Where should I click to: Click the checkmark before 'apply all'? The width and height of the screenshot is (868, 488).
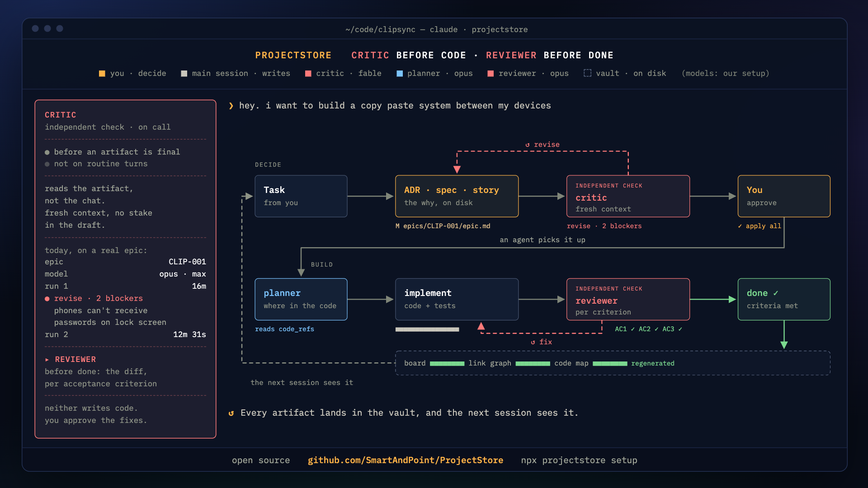pyautogui.click(x=740, y=226)
